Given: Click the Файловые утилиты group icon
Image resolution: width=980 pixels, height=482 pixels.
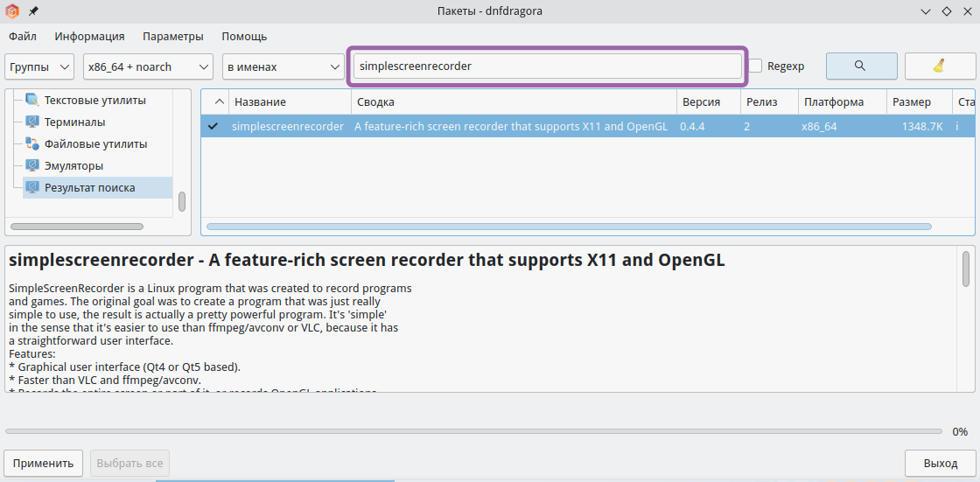Looking at the screenshot, I should click(32, 143).
